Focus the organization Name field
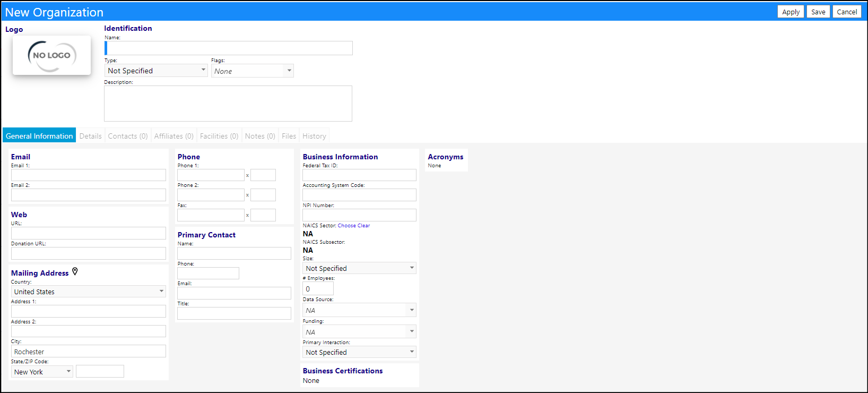The height and width of the screenshot is (393, 868). coord(229,48)
